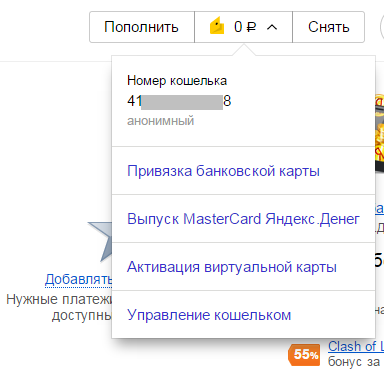Image resolution: width=384 pixels, height=391 pixels.
Task: Open the Clash of L… game link
Action: [x=356, y=346]
